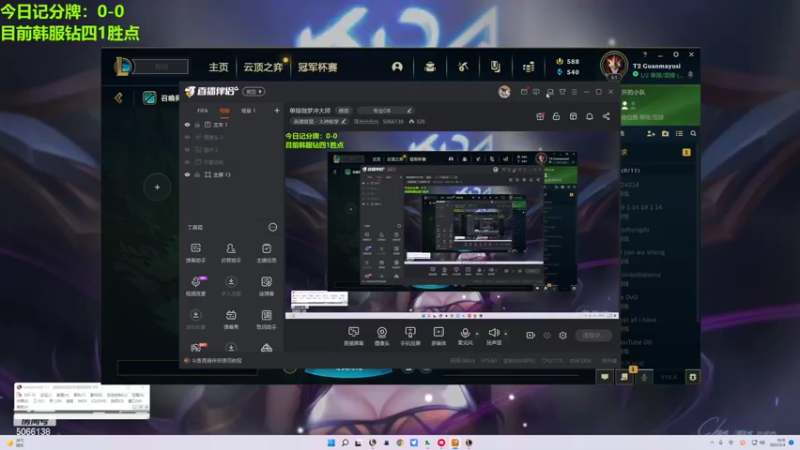The height and width of the screenshot is (450, 800).
Task: Open League client 主页 tab
Action: pos(218,67)
